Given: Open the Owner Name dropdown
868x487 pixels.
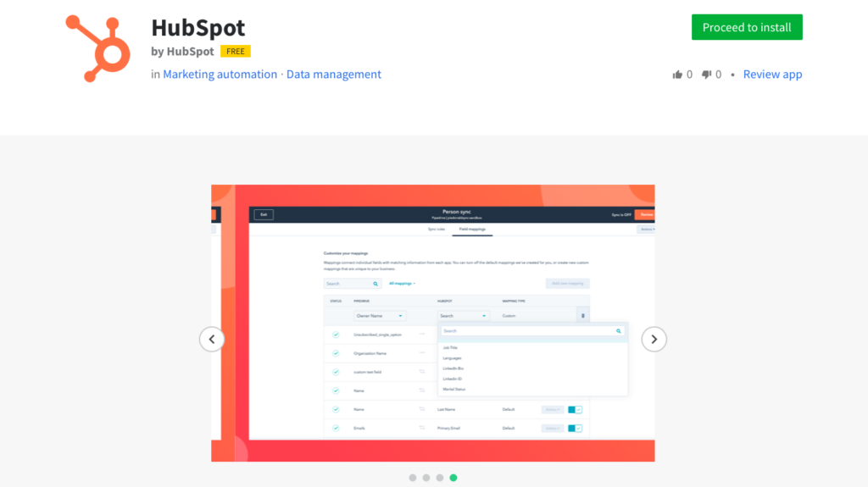Looking at the screenshot, I should [379, 316].
